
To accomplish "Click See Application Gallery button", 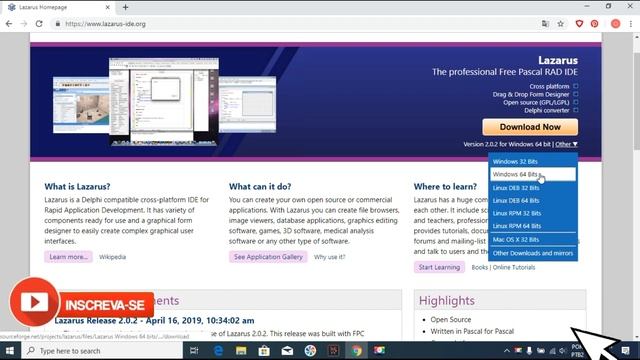I will tap(268, 257).
